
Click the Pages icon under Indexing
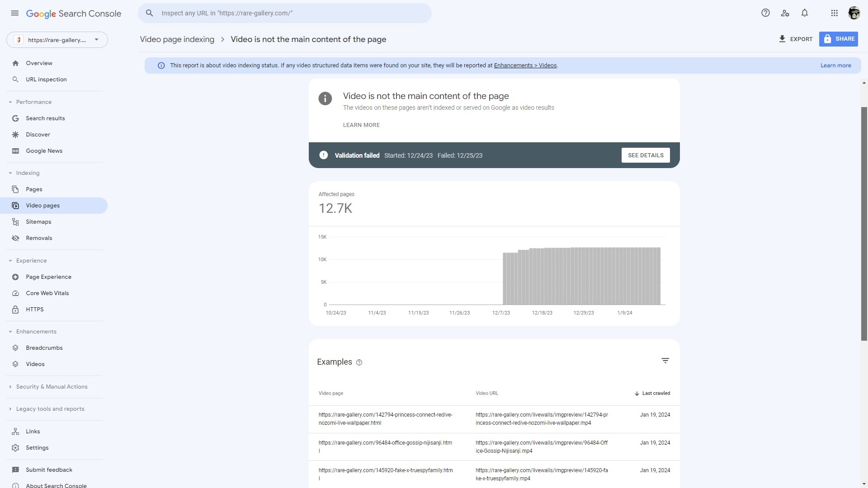pos(15,189)
